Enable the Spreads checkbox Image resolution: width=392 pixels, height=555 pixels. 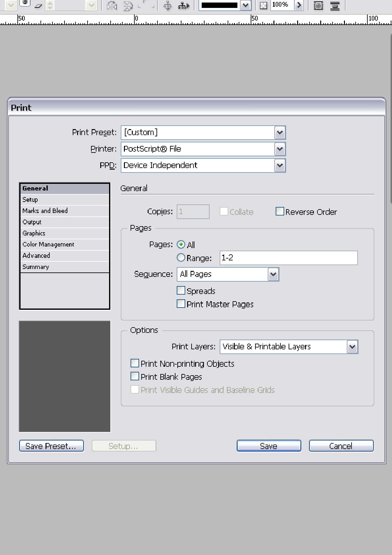181,290
